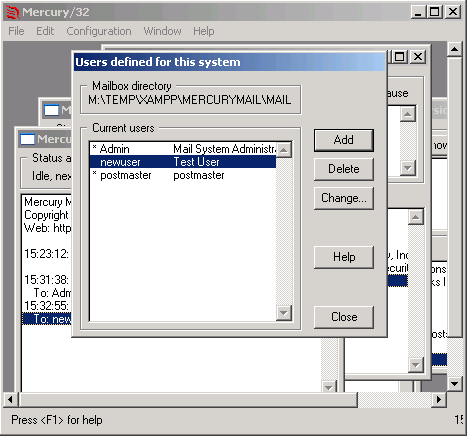Open the File menu
This screenshot has height=436, width=467.
pos(16,31)
